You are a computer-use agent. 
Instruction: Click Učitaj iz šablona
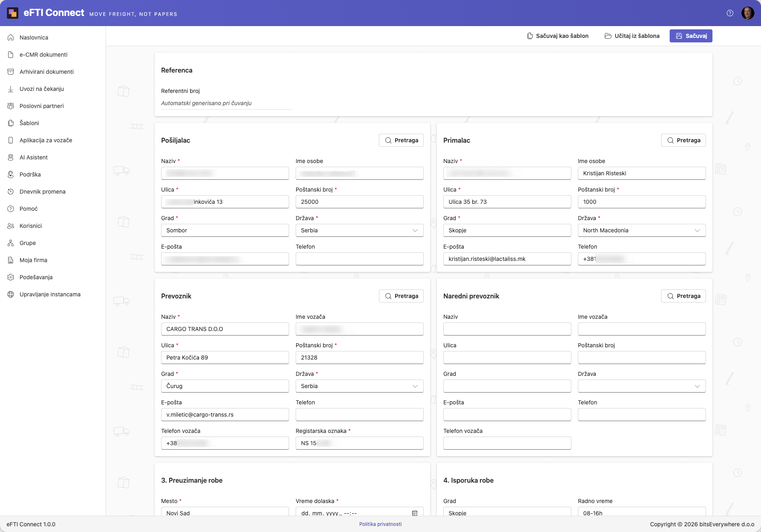point(632,36)
